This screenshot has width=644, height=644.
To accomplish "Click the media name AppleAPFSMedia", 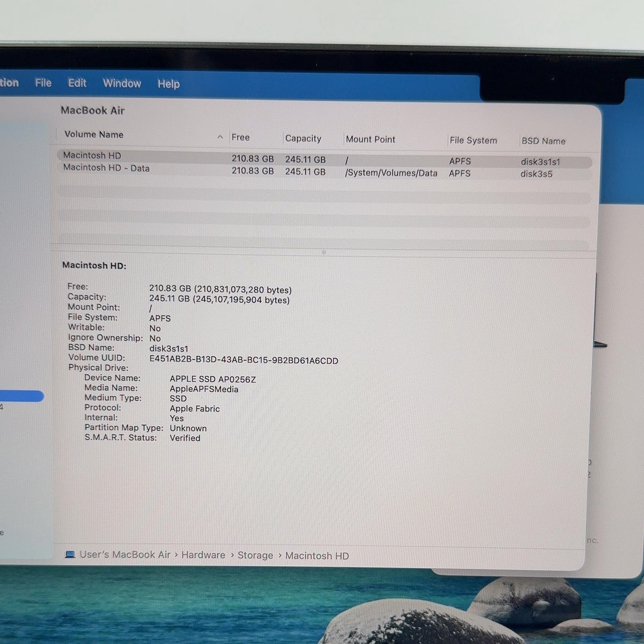I will pos(204,389).
